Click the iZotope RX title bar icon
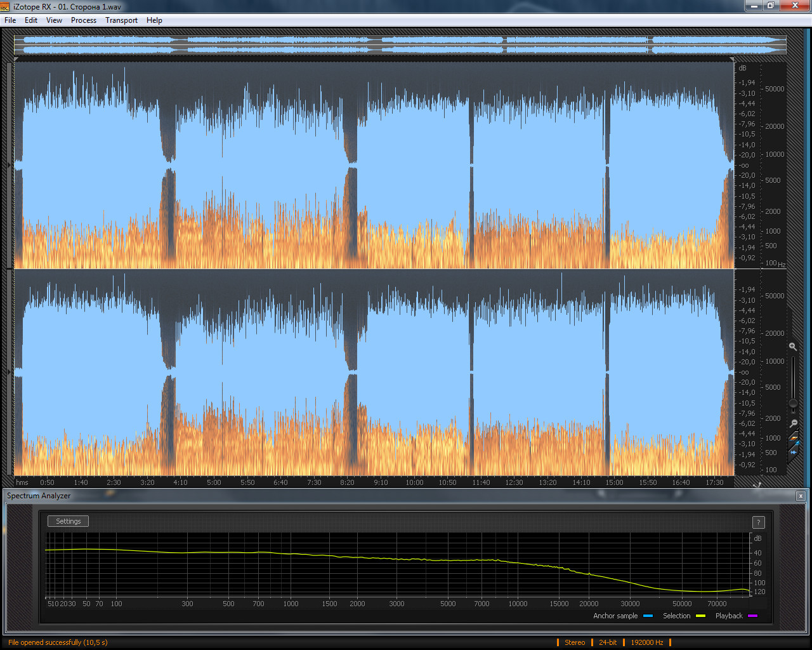This screenshot has height=650, width=812. pos(5,6)
